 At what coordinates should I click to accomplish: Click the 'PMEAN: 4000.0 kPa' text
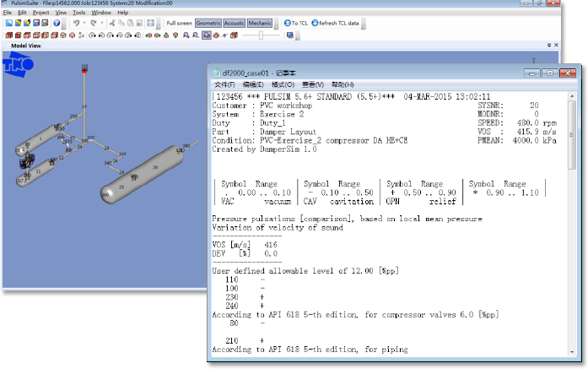pos(517,140)
